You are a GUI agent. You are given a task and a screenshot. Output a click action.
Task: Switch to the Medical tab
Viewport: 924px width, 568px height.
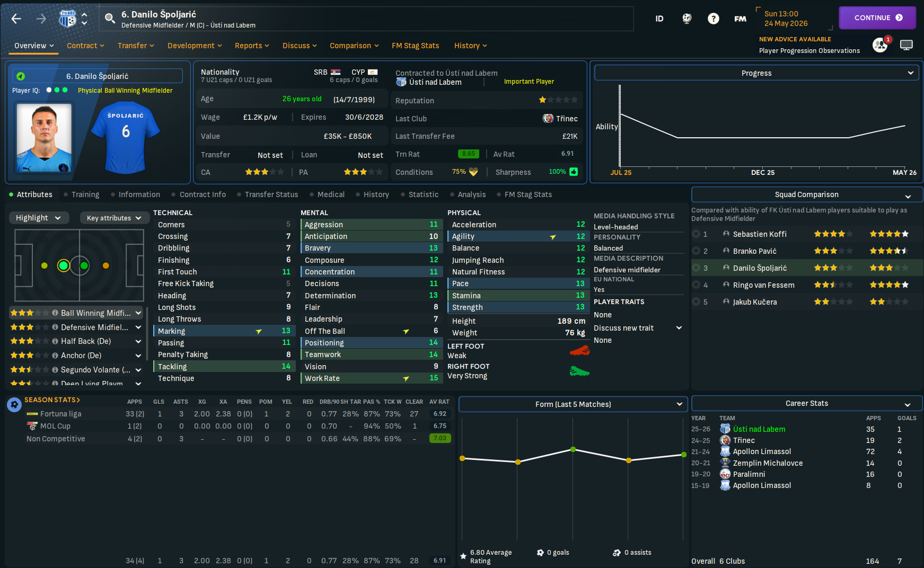click(x=331, y=194)
